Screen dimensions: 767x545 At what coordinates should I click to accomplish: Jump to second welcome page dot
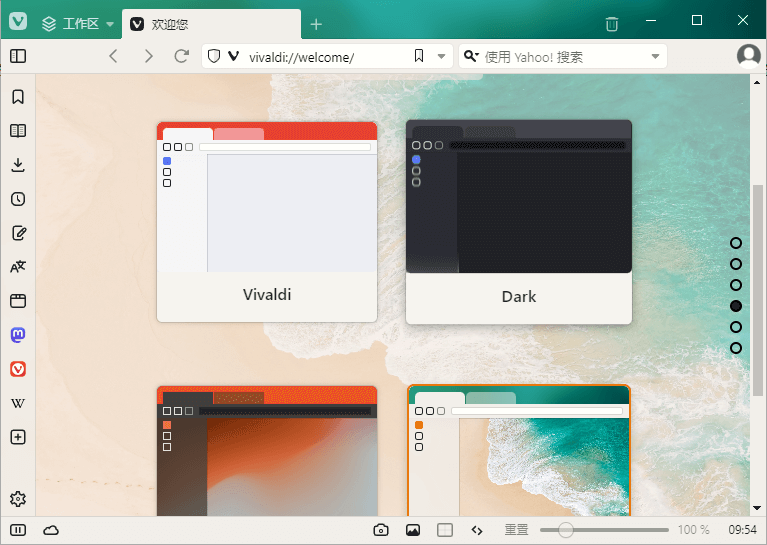(x=736, y=264)
